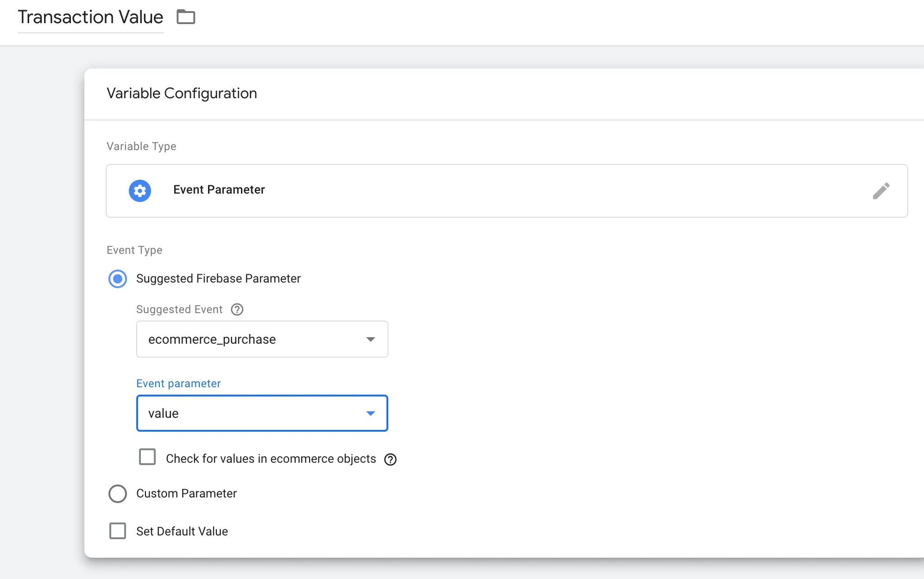Click the ecommerce_purchase text in Suggested Event box

[x=212, y=340]
